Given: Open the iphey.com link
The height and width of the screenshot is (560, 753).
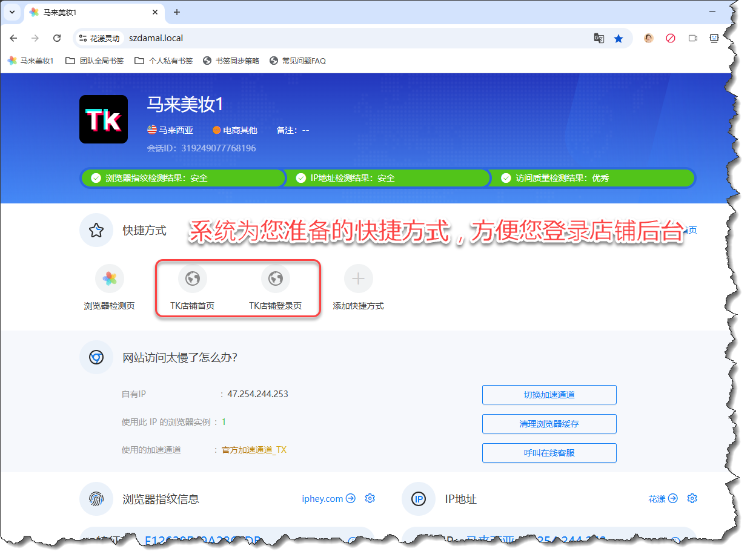Looking at the screenshot, I should coord(329,499).
